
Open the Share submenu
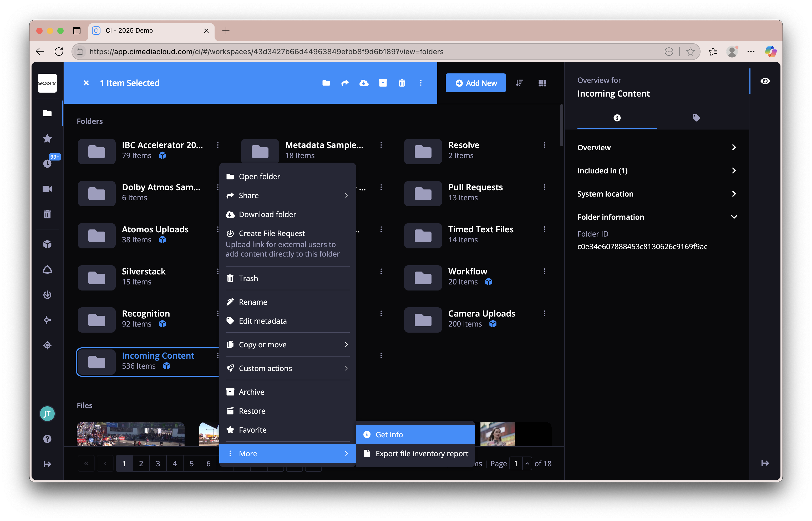(287, 196)
